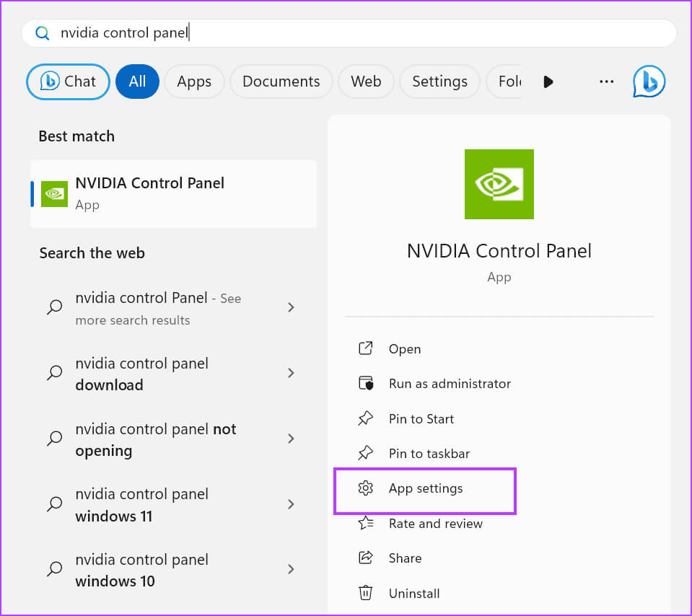Click the Bing logo inside Chat pill
692x616 pixels.
pyautogui.click(x=49, y=82)
